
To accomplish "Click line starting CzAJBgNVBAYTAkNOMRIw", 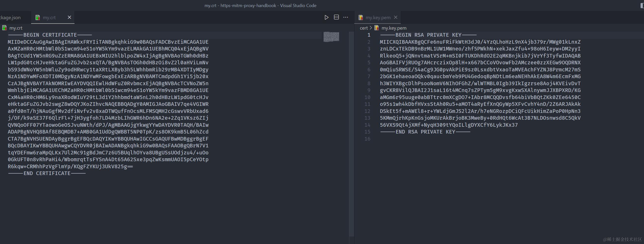I will click(x=108, y=84).
